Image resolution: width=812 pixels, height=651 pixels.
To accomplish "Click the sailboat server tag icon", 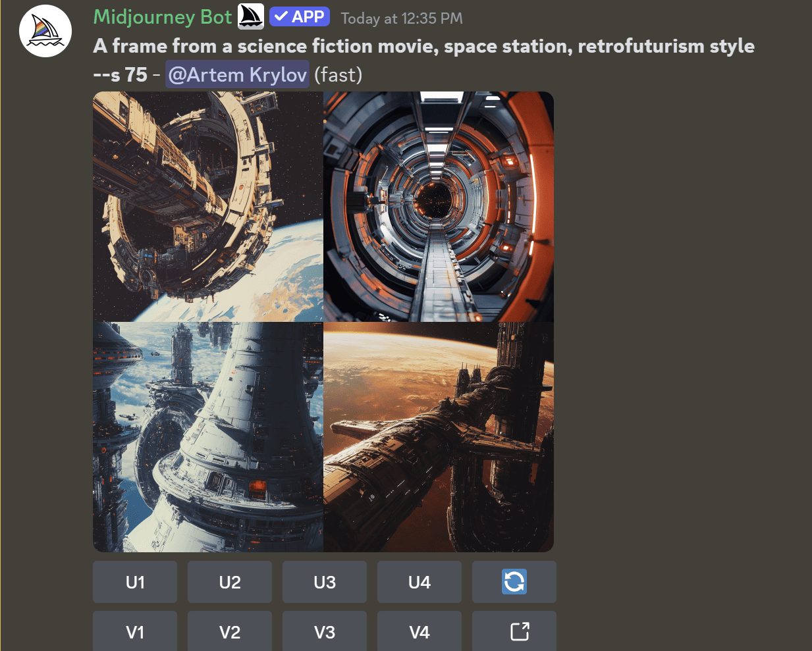I will 251,16.
